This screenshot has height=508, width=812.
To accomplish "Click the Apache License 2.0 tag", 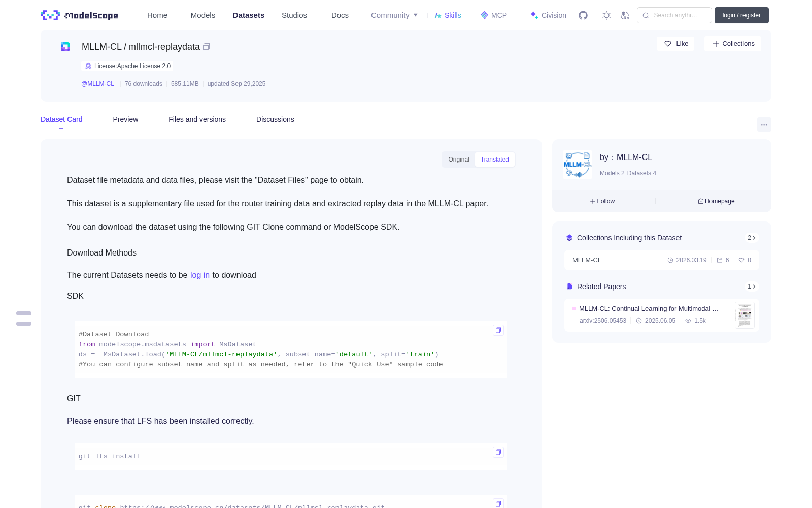I will coord(127,66).
